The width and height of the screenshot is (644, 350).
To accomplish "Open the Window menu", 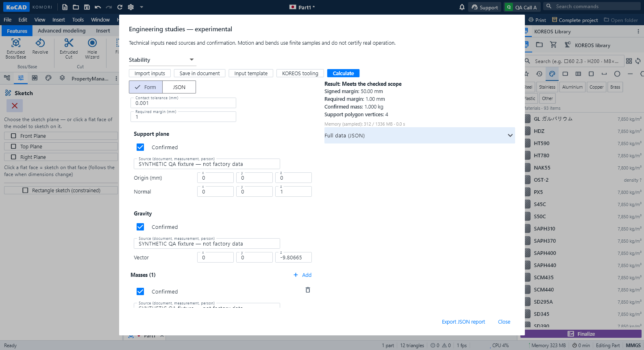I will tap(100, 20).
